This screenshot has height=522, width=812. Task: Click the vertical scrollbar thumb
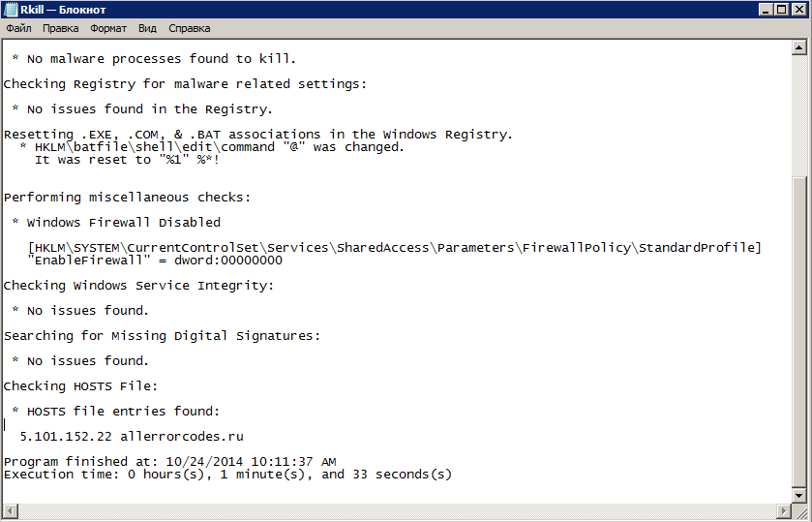click(x=800, y=329)
